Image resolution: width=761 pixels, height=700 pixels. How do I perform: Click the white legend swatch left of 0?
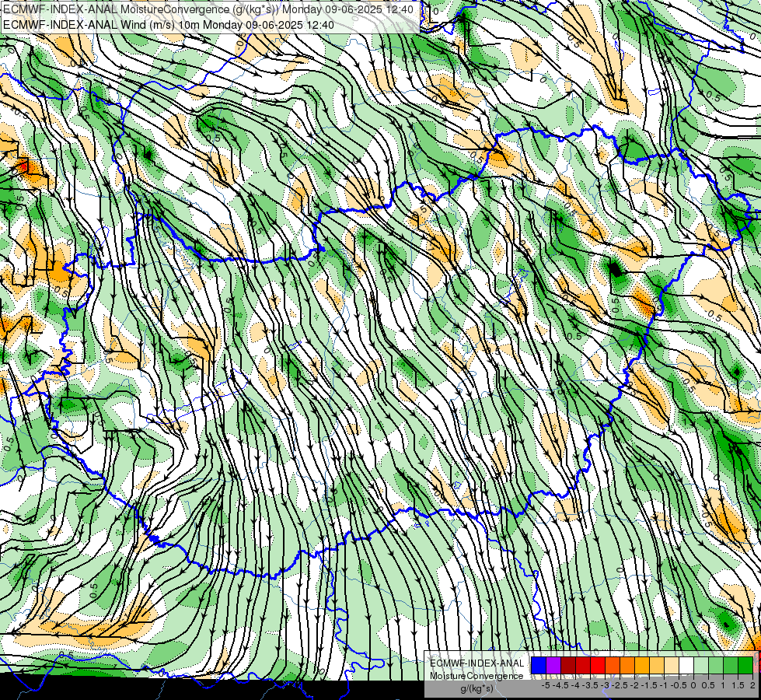click(x=686, y=665)
